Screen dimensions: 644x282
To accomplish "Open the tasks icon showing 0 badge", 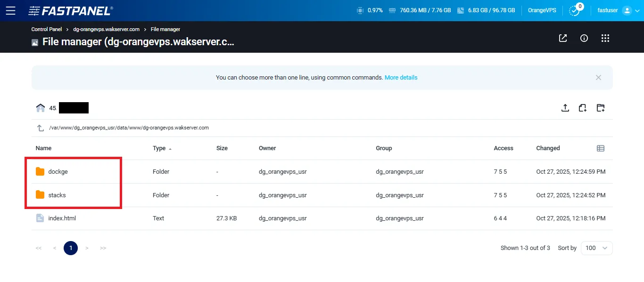I will pyautogui.click(x=575, y=10).
